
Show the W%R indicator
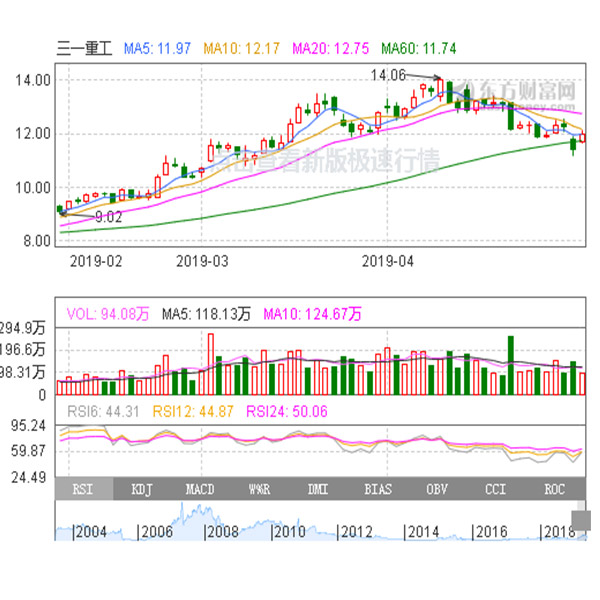(260, 490)
